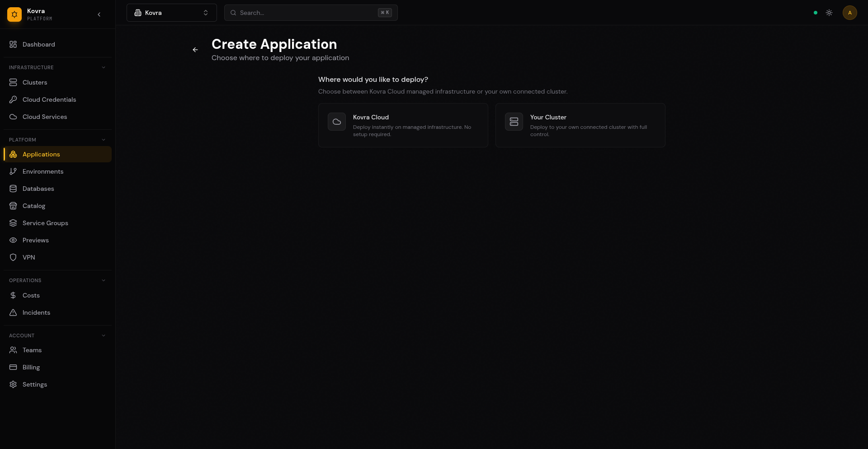Image resolution: width=868 pixels, height=449 pixels.
Task: Click the Applications boxes icon
Action: (x=13, y=154)
